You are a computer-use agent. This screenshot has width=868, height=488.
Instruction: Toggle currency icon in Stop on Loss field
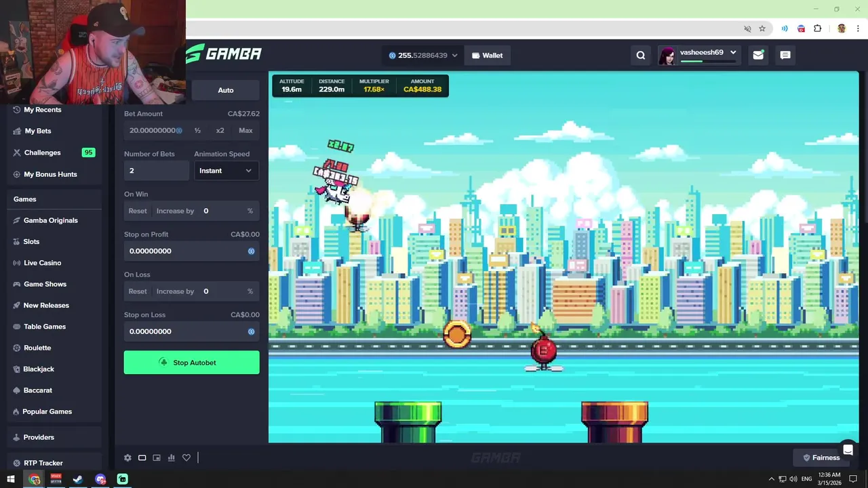tap(251, 331)
